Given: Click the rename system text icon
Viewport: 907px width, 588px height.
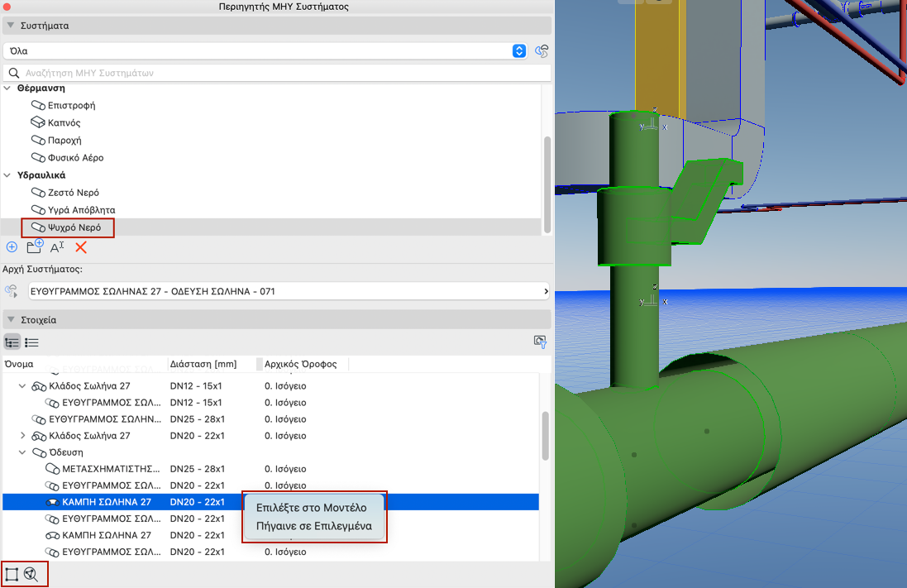Looking at the screenshot, I should pyautogui.click(x=57, y=247).
